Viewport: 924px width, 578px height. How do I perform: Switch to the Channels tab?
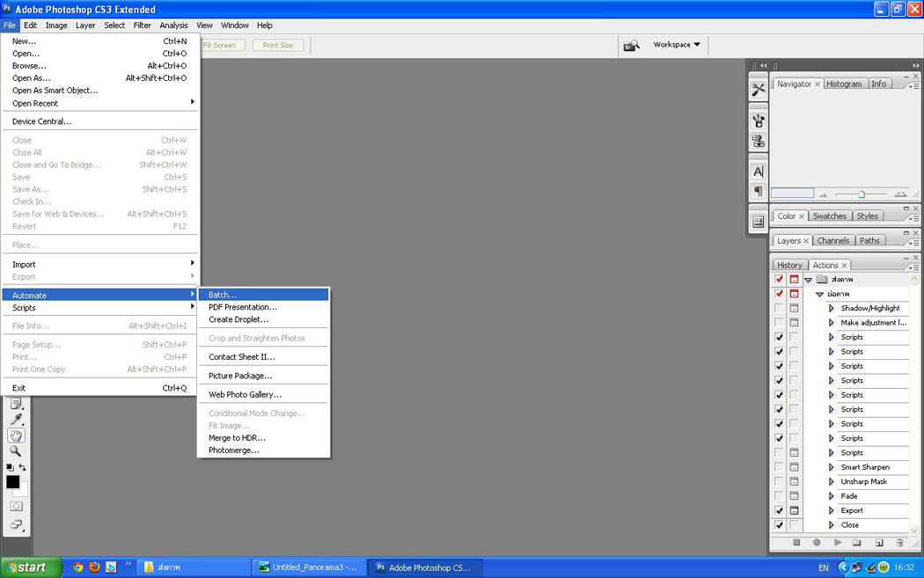click(832, 240)
